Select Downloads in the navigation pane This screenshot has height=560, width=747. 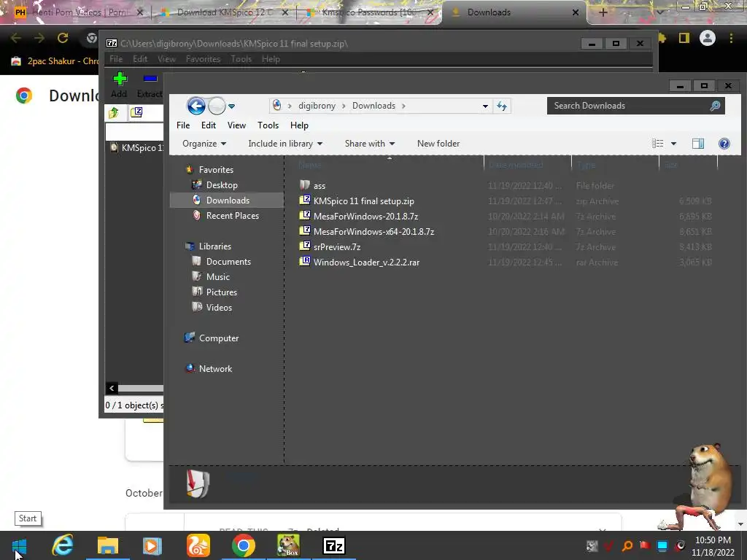pyautogui.click(x=228, y=200)
